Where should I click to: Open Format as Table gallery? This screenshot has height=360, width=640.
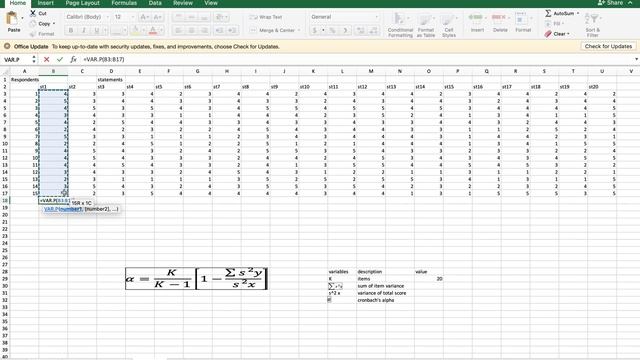click(x=425, y=25)
